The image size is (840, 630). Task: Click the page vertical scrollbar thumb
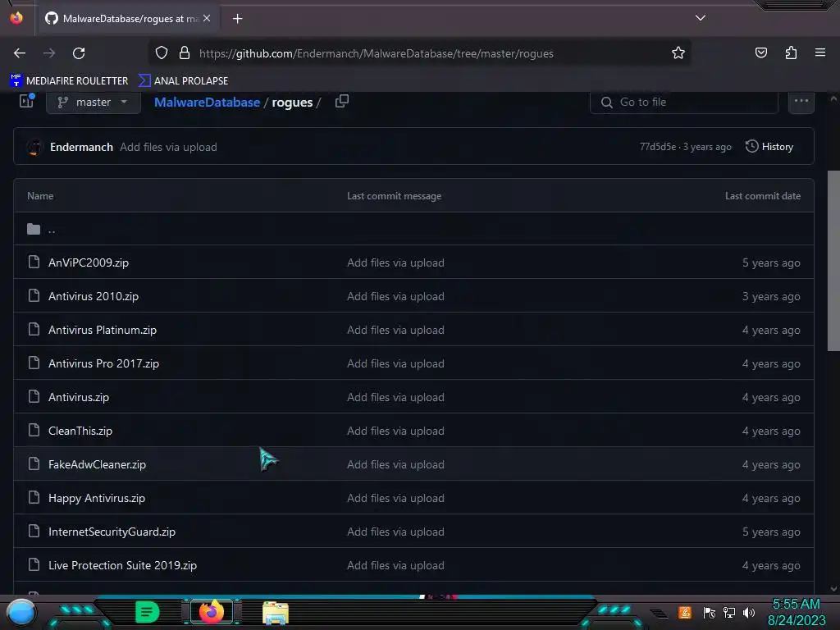[x=833, y=261]
